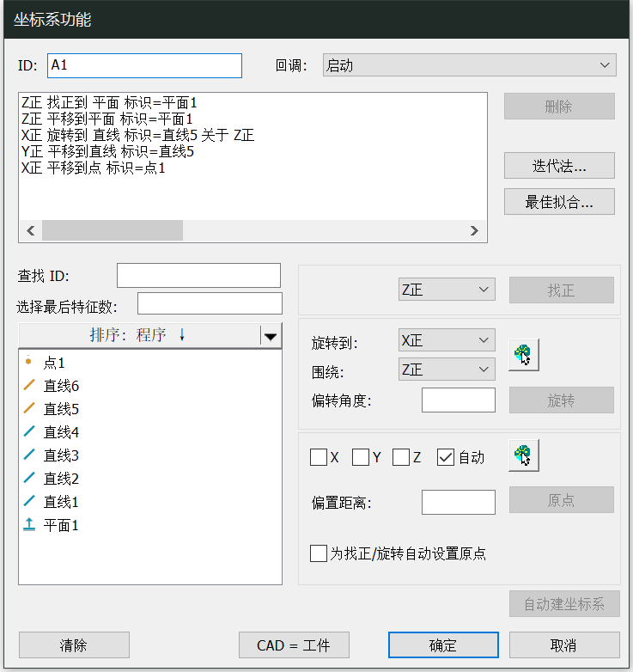Image resolution: width=633 pixels, height=672 pixels.
Task: Check 为找正/旋转自动设置原点 option
Action: tap(319, 553)
